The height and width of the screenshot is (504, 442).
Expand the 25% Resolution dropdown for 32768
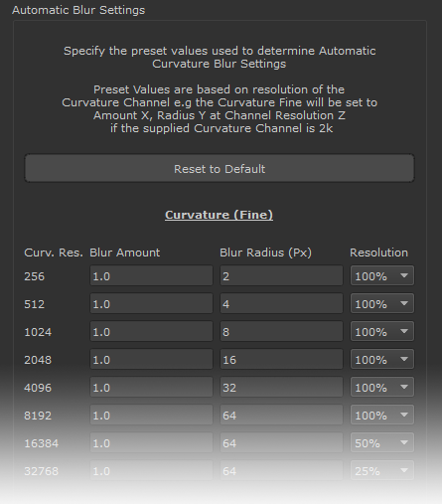tap(382, 470)
